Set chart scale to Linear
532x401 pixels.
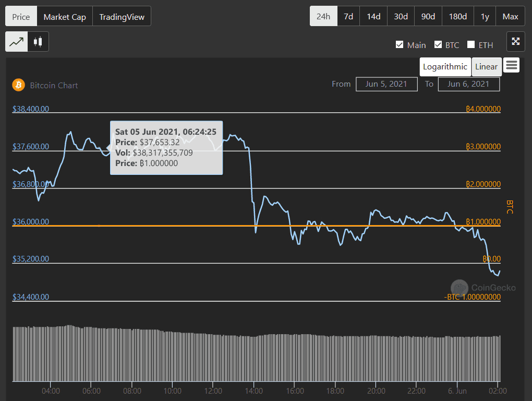pyautogui.click(x=486, y=67)
